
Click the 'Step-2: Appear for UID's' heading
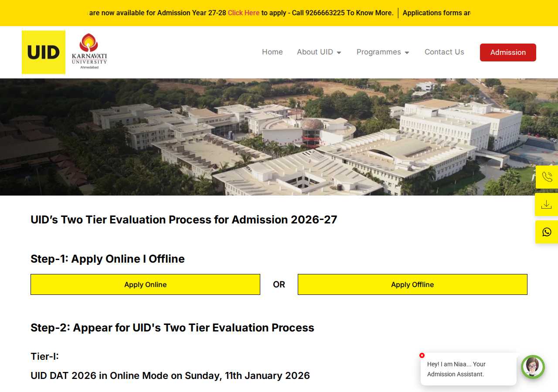pyautogui.click(x=172, y=328)
